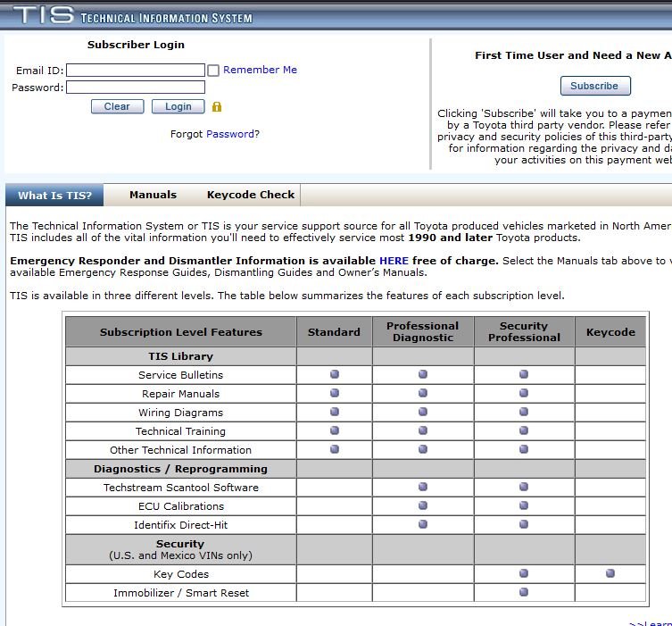Viewport: 672px width, 626px height.
Task: Click the Professional Diagnostic column header
Action: pos(423,332)
